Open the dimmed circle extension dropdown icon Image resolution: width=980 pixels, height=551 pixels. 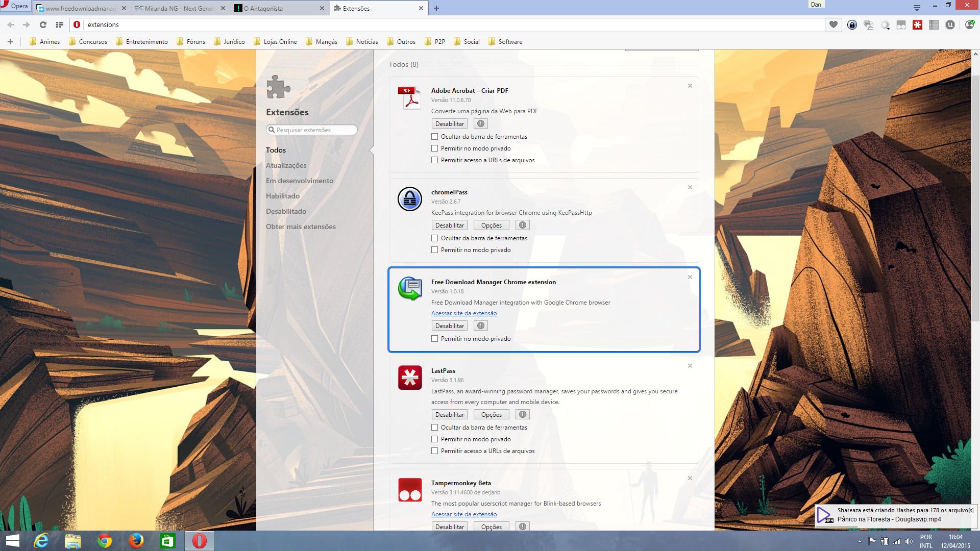point(885,24)
